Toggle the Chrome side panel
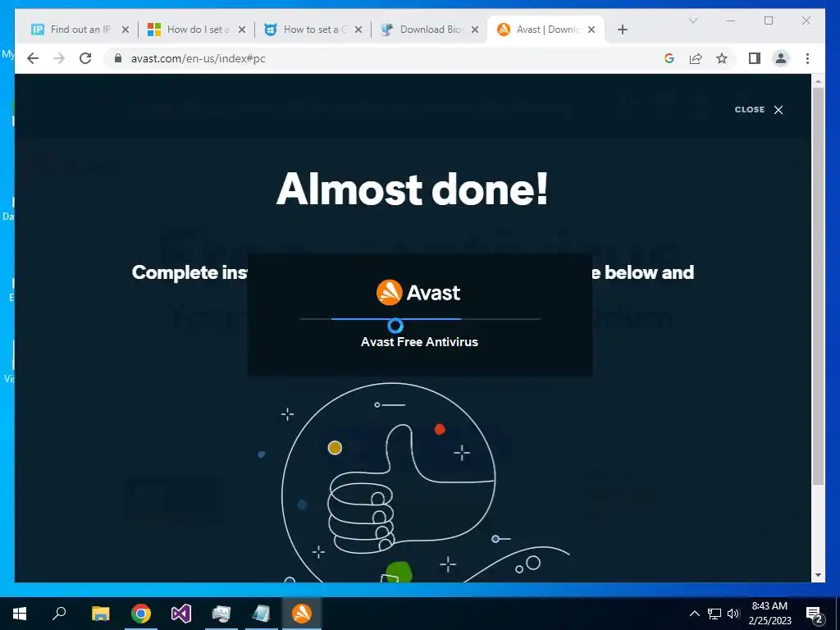The height and width of the screenshot is (630, 840). (x=755, y=58)
